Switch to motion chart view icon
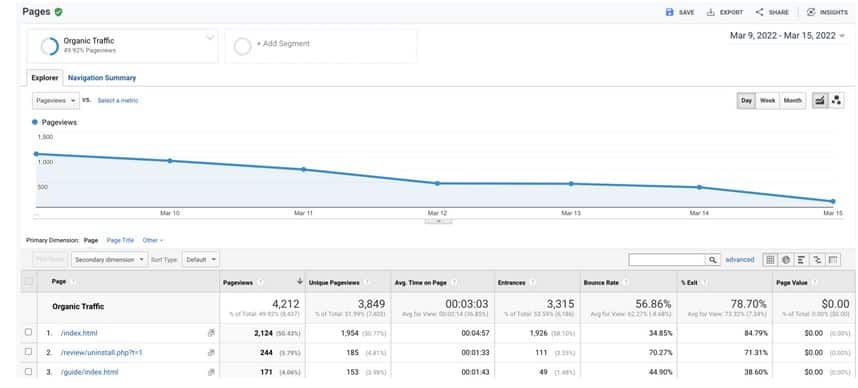This screenshot has height=388, width=858. [x=836, y=101]
